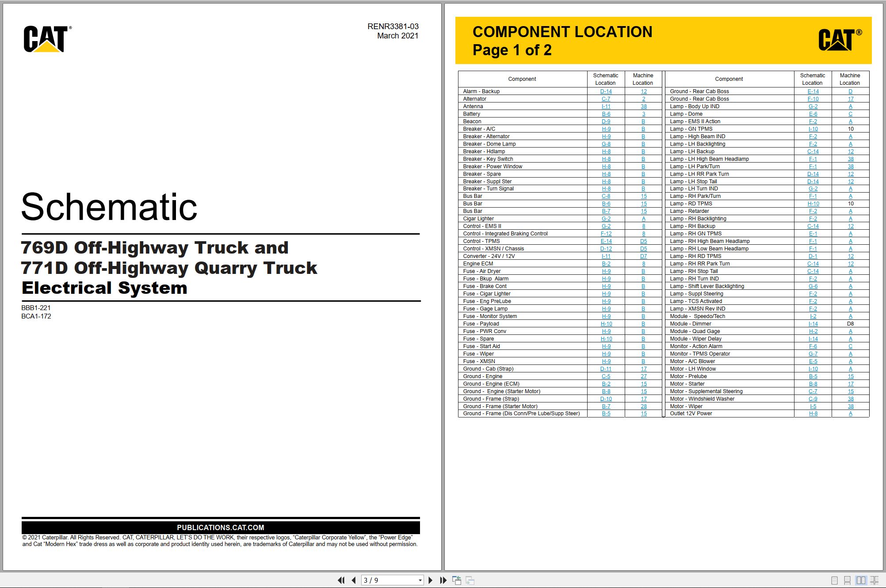Open schematic link C-7 for Motor - Supplemental Steering

pos(813,391)
